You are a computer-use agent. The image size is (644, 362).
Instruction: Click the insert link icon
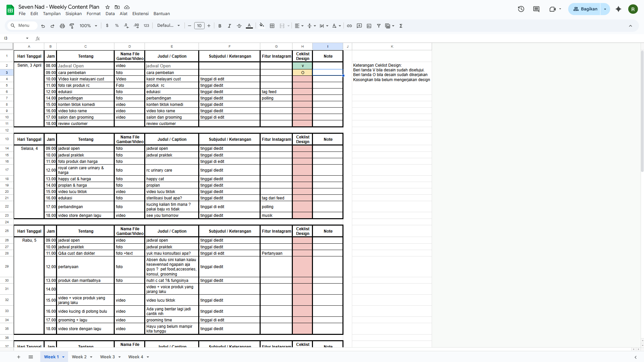click(x=349, y=26)
